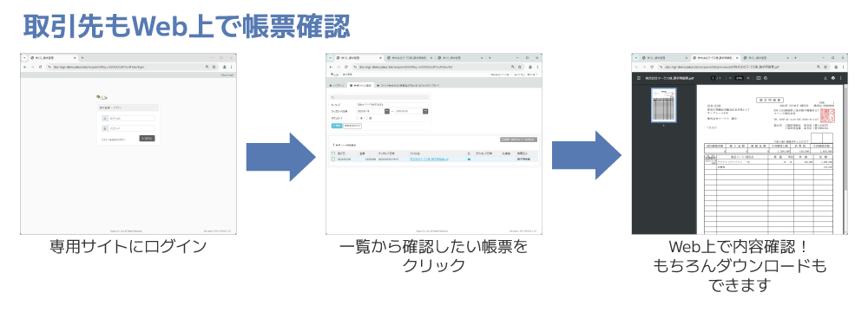Zoom out using the minus in PDF toolbar
This screenshot has width=868, height=312.
[x=730, y=78]
